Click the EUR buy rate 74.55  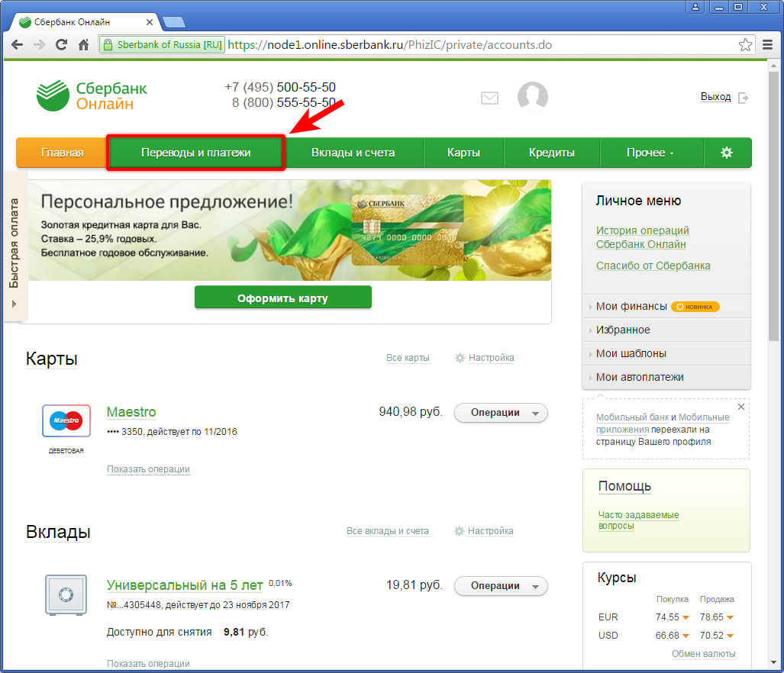667,617
